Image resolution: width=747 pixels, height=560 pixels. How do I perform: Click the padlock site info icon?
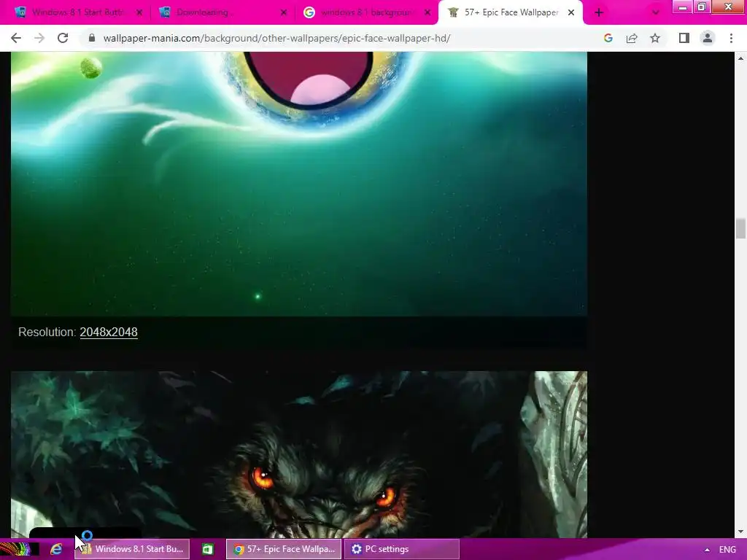(92, 38)
